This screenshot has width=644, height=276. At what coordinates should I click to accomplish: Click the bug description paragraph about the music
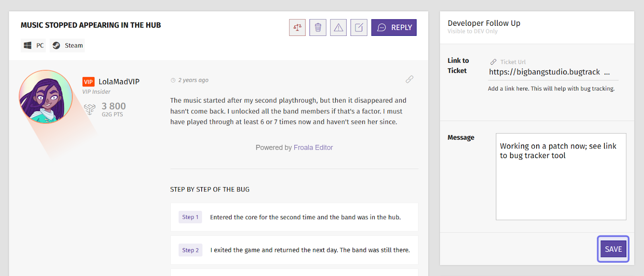[x=288, y=111]
